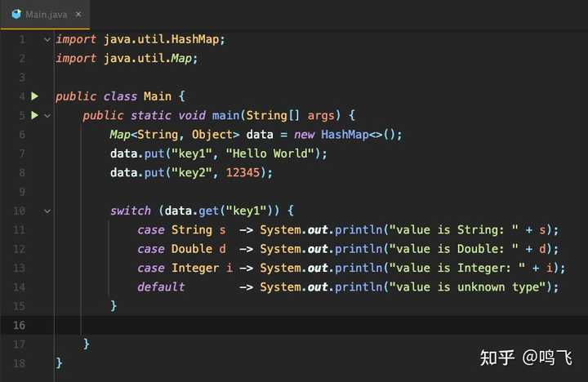The width and height of the screenshot is (588, 382).
Task: Click "value is unknown type" string
Action: point(468,286)
